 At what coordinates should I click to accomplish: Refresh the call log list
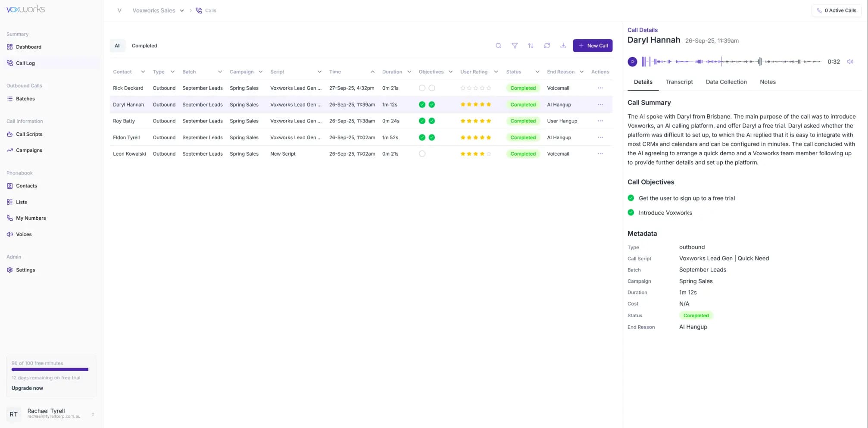(x=547, y=46)
